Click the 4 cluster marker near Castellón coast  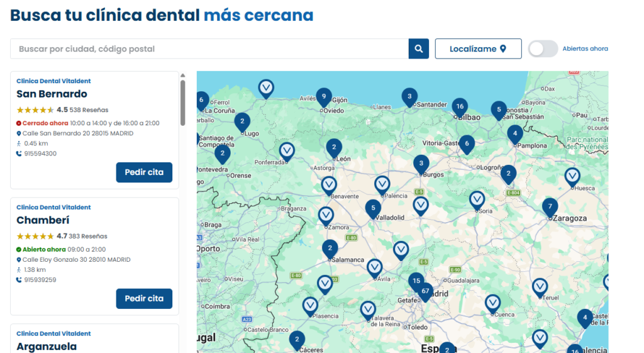[585, 318]
